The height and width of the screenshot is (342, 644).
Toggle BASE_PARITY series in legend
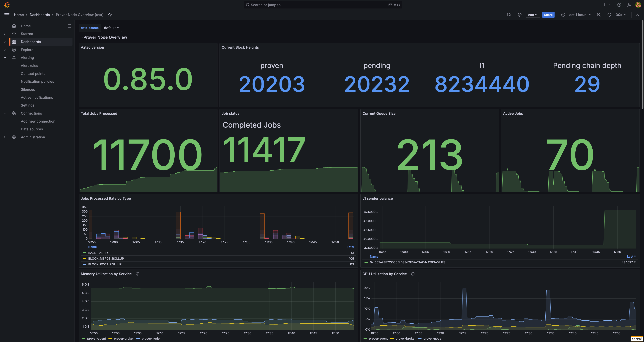98,253
